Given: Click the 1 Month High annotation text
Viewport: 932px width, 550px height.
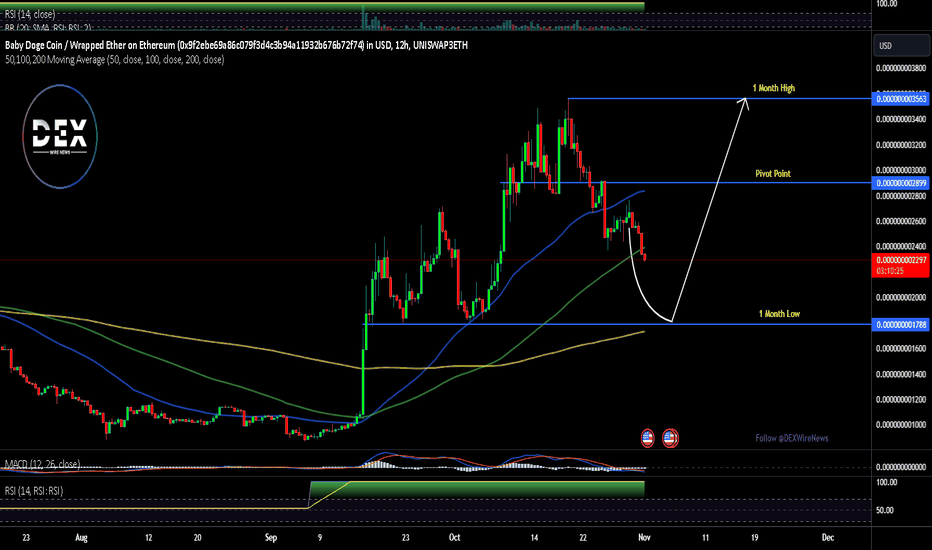Looking at the screenshot, I should coord(773,88).
